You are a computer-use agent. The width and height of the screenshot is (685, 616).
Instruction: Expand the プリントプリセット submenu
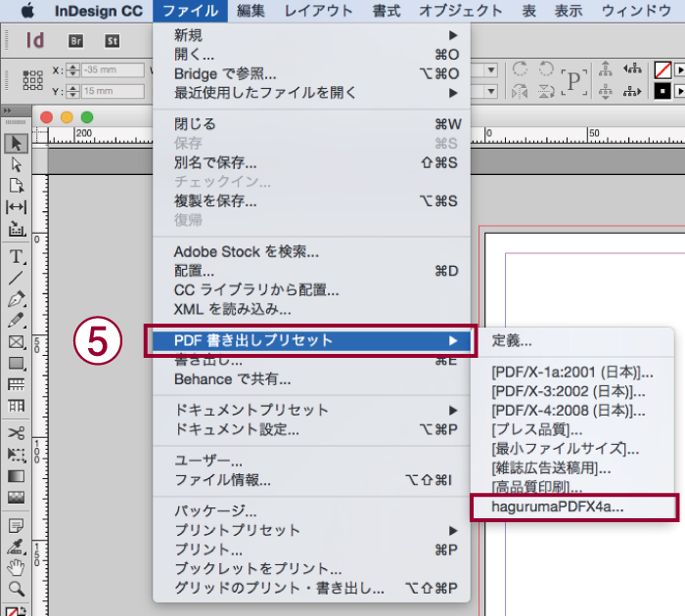(311, 530)
